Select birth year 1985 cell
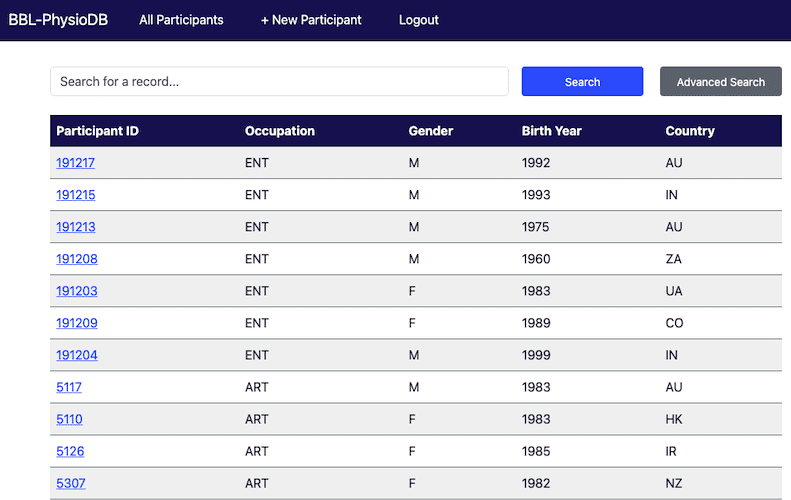The width and height of the screenshot is (791, 500). tap(536, 451)
